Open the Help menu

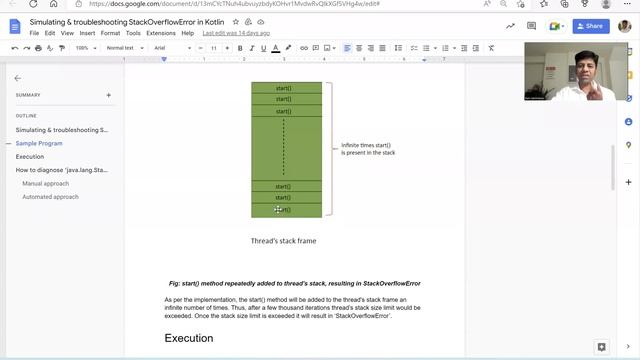coord(188,33)
